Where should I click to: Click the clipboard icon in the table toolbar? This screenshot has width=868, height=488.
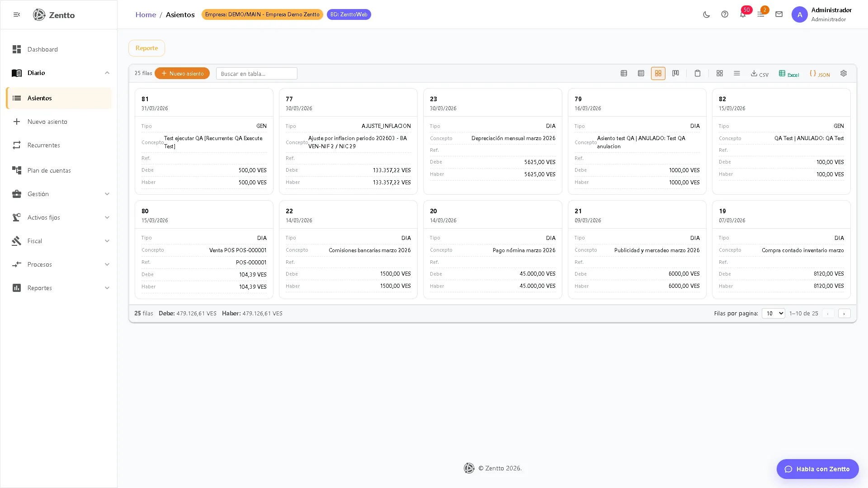pos(698,73)
